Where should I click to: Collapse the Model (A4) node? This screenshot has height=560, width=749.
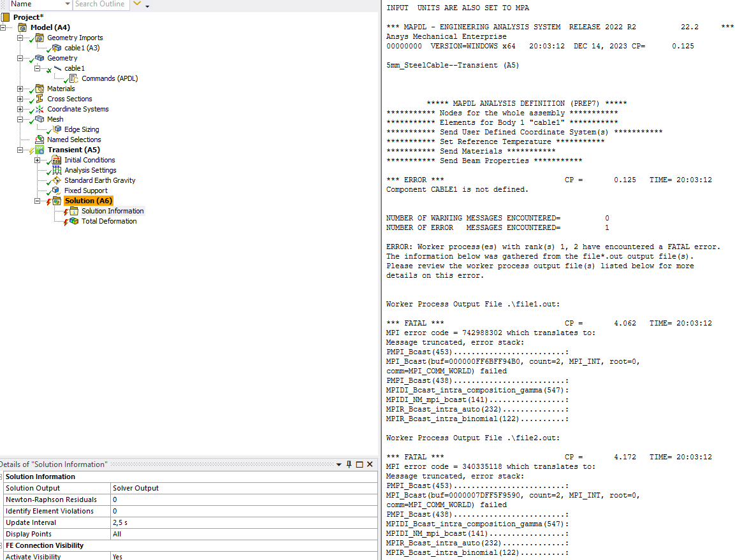[3, 27]
